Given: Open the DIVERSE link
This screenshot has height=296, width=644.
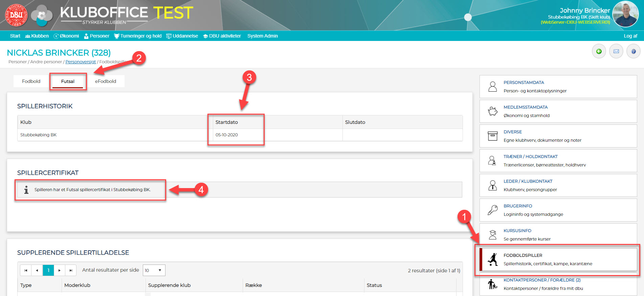Looking at the screenshot, I should pyautogui.click(x=513, y=132).
